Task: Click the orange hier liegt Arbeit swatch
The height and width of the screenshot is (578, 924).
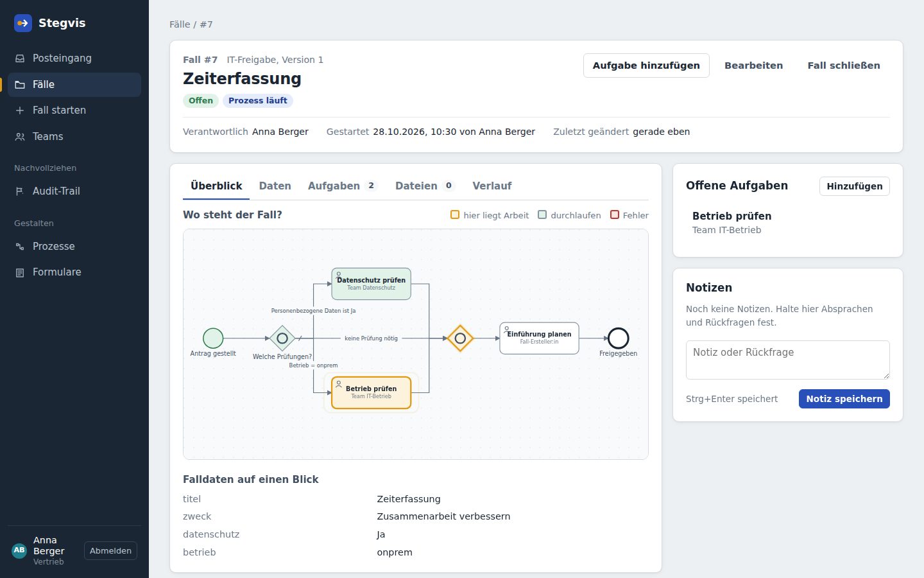Action: click(455, 215)
